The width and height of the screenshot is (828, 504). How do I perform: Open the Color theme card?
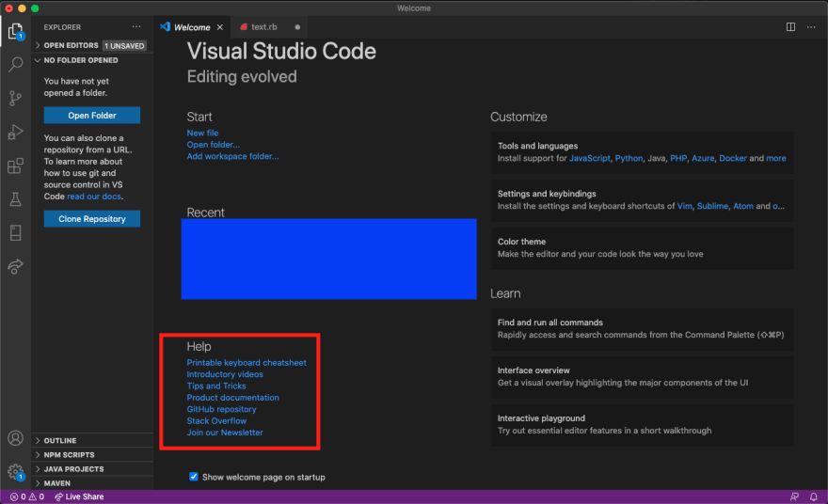(x=642, y=248)
